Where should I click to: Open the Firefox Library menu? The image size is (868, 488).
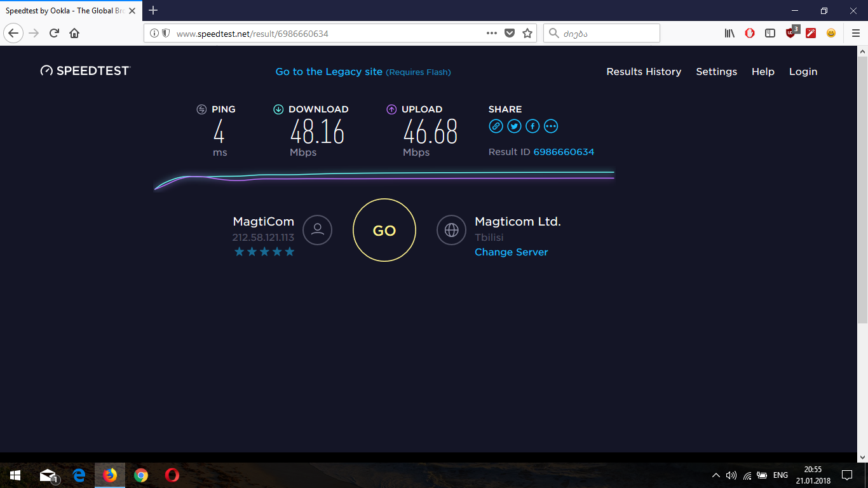pyautogui.click(x=729, y=33)
